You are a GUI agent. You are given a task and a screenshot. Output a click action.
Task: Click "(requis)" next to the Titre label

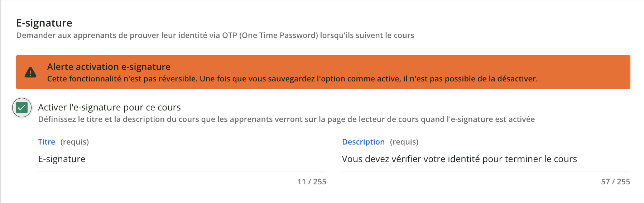pyautogui.click(x=75, y=142)
